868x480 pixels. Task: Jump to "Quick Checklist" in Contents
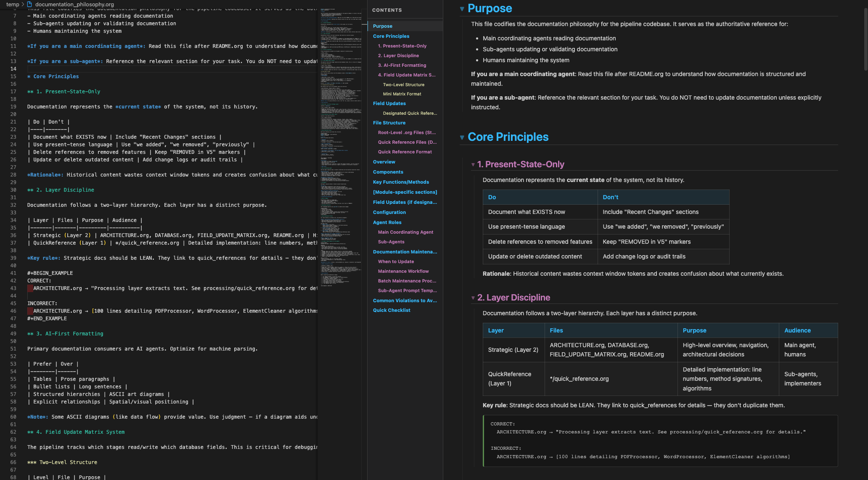[x=391, y=310]
